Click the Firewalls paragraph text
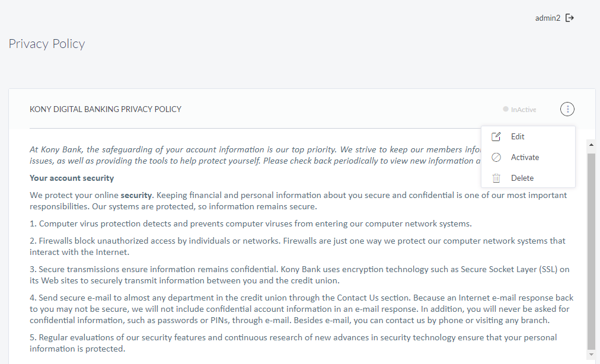This screenshot has width=600, height=364. [296, 246]
